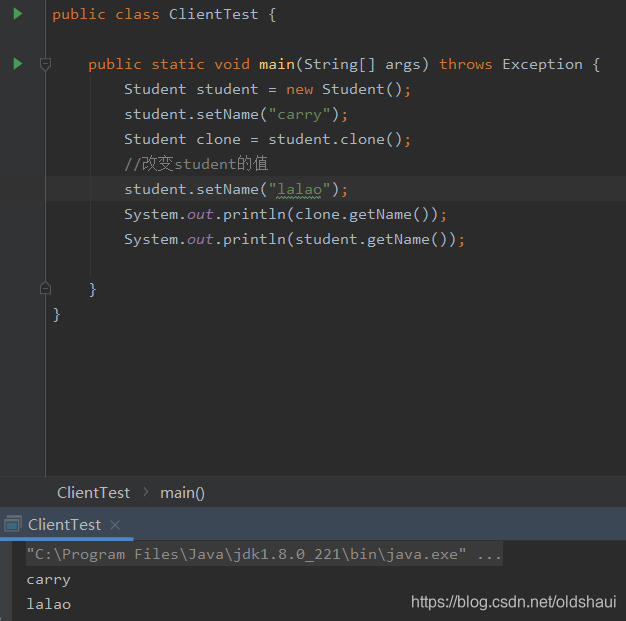
Task: Click the Chinese comment line about student
Action: [x=196, y=164]
